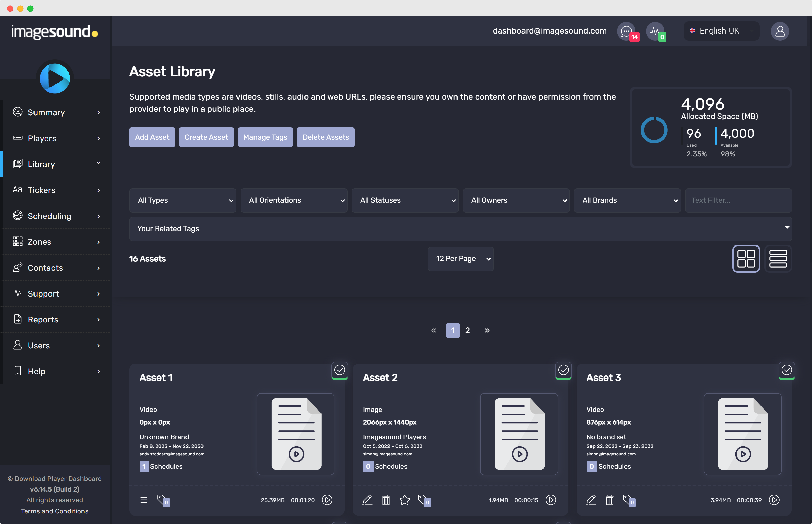Click the '1 Schedules' label on Asset 1

(x=161, y=466)
